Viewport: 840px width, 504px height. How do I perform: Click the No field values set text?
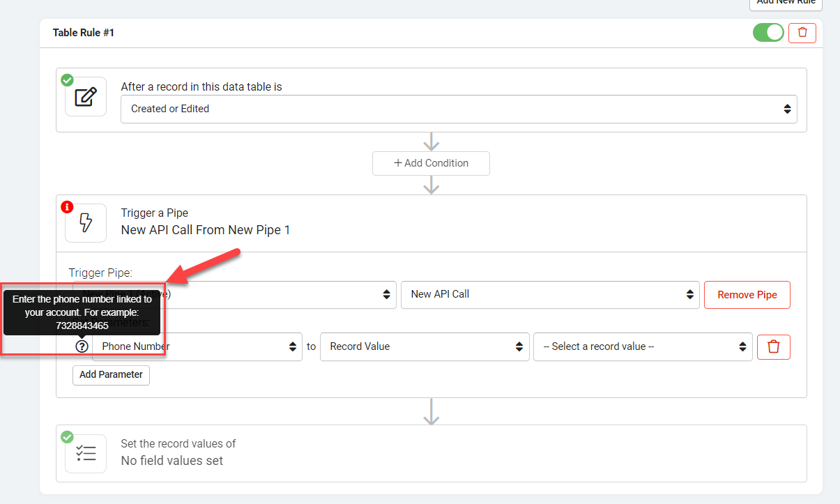(x=172, y=460)
